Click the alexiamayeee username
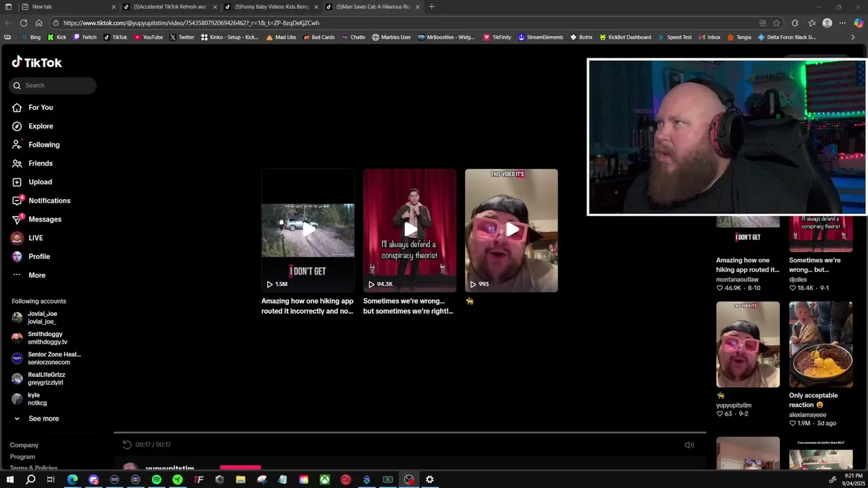 [x=808, y=414]
